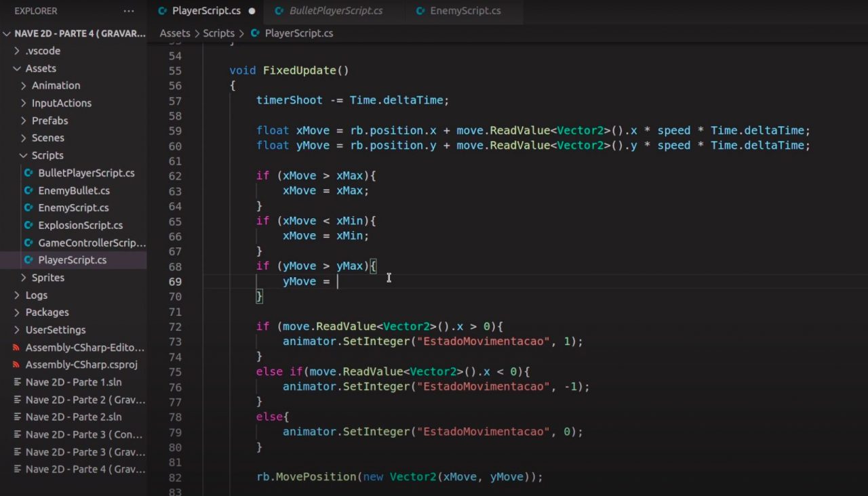Collapse the Scripts folder
This screenshot has width=868, height=496.
[x=24, y=155]
